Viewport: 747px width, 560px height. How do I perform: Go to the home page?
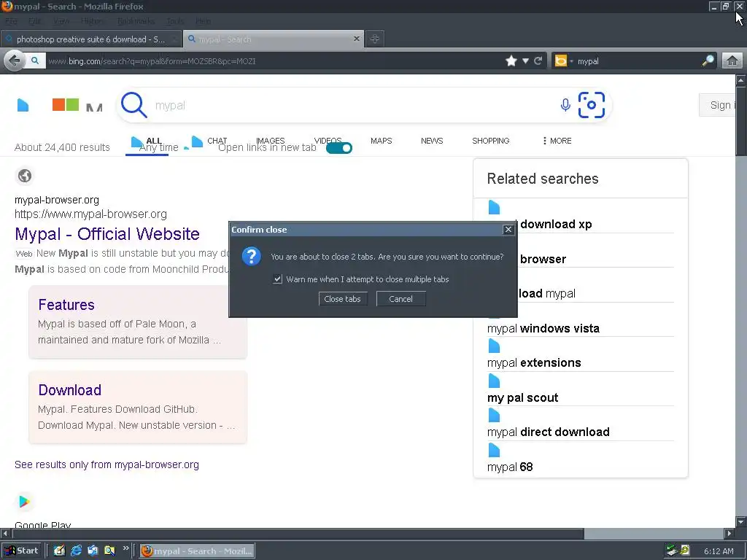pos(732,61)
